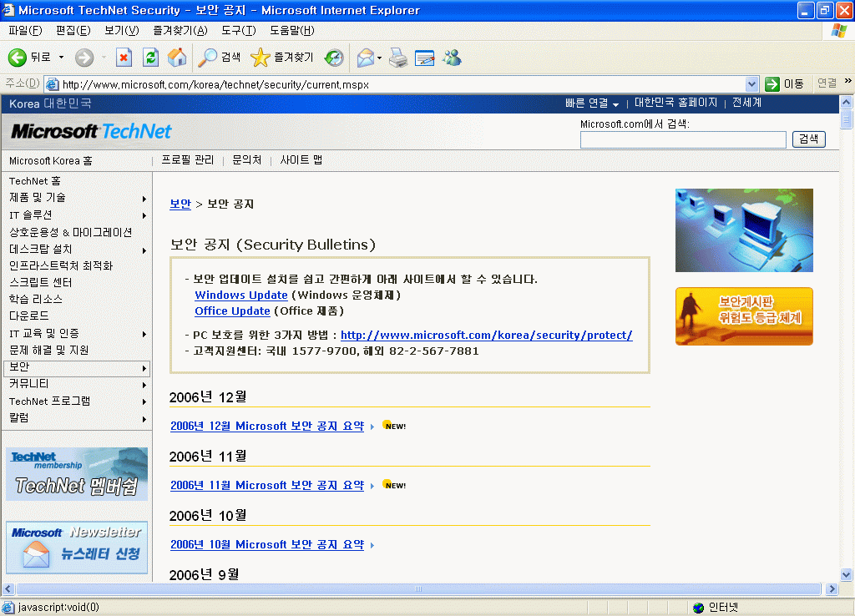Open the 즐겨찾기(A) menu
The width and height of the screenshot is (855, 616).
[x=180, y=31]
